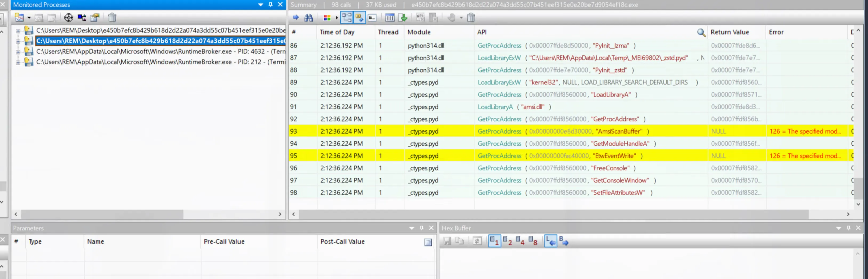This screenshot has width=868, height=279.
Task: Toggle big-endian B button in Hex Buffer
Action: coord(563,241)
